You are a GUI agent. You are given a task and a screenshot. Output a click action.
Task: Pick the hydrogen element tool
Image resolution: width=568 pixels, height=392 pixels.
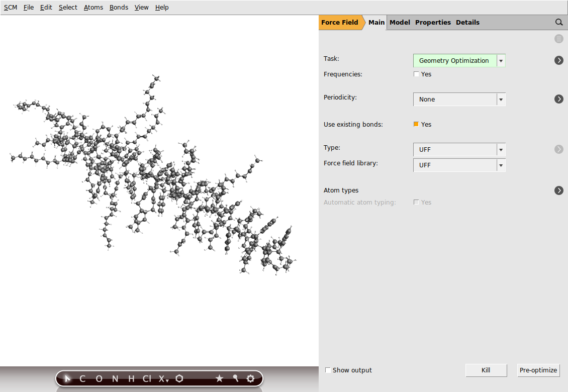tap(130, 378)
